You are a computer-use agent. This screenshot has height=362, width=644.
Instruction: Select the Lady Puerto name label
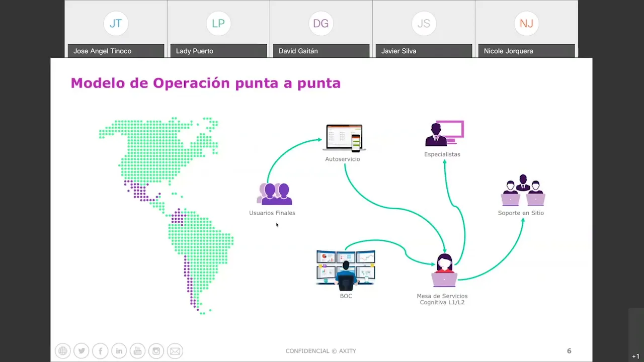218,51
